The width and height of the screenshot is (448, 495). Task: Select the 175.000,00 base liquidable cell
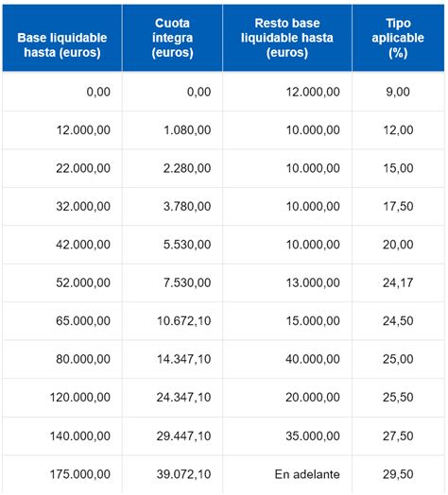(x=62, y=474)
